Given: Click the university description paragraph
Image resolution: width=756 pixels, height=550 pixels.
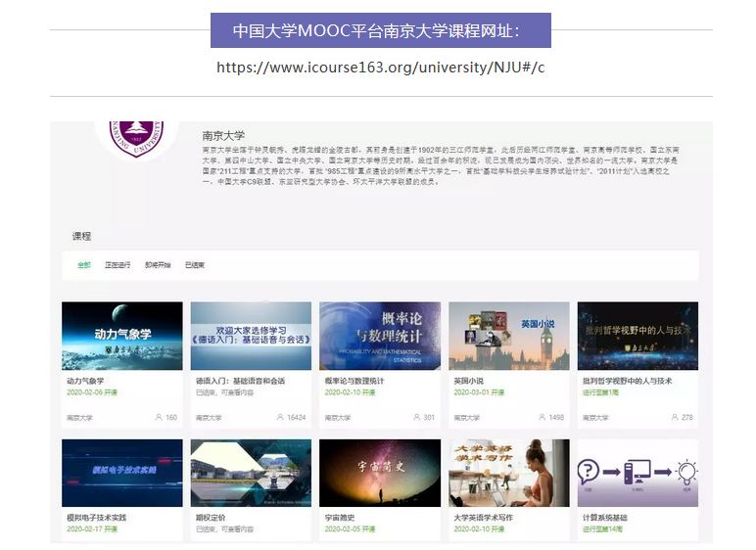Looking at the screenshot, I should tap(441, 165).
